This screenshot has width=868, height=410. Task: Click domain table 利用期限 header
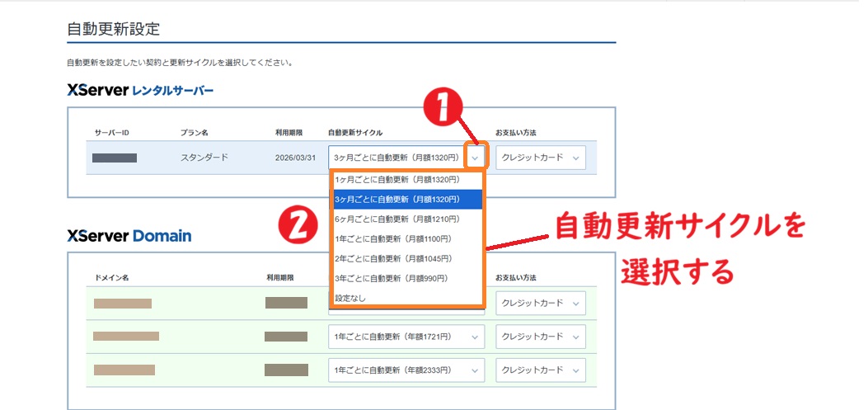click(x=280, y=277)
